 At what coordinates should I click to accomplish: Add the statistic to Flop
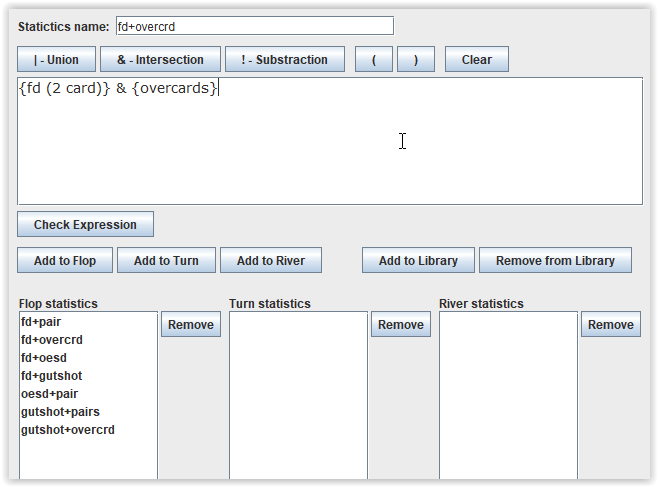[65, 261]
